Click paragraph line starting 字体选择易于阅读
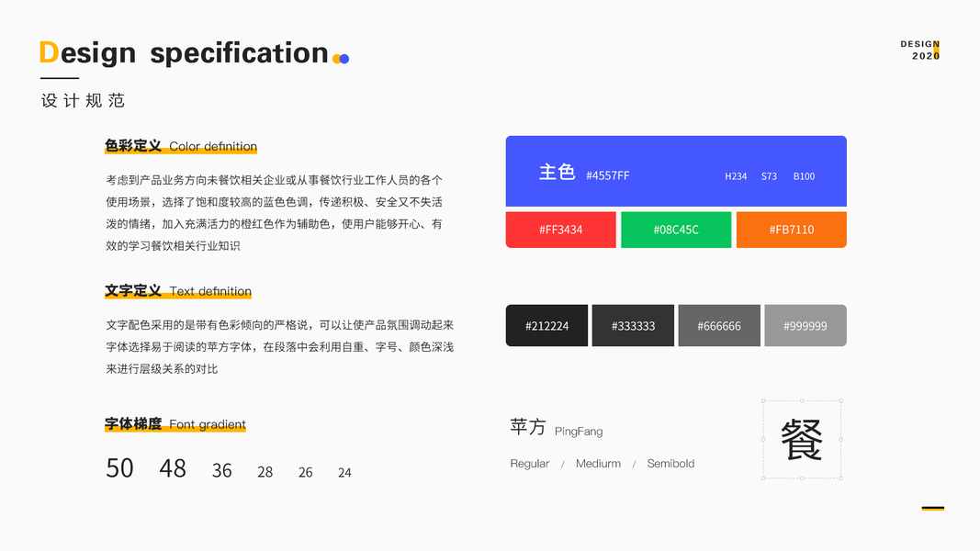The width and height of the screenshot is (980, 551). point(279,347)
